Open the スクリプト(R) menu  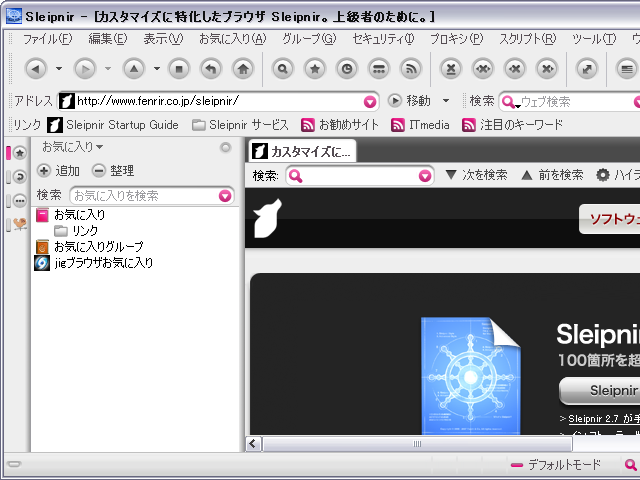pyautogui.click(x=528, y=39)
